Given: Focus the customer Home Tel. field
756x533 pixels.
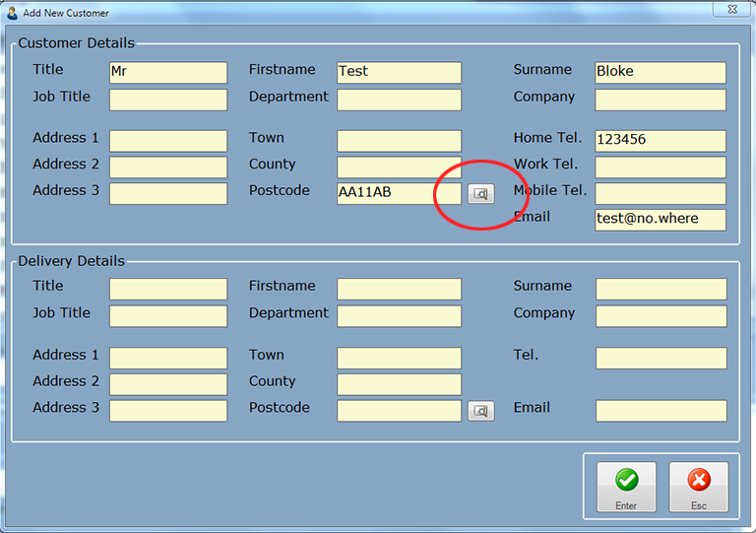Looking at the screenshot, I should [661, 141].
